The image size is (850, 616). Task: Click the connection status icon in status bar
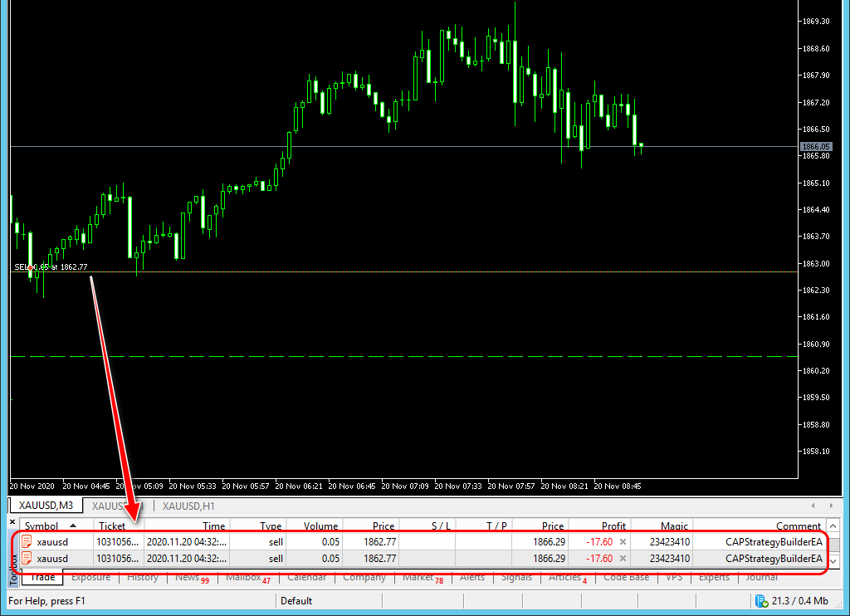pos(762,601)
